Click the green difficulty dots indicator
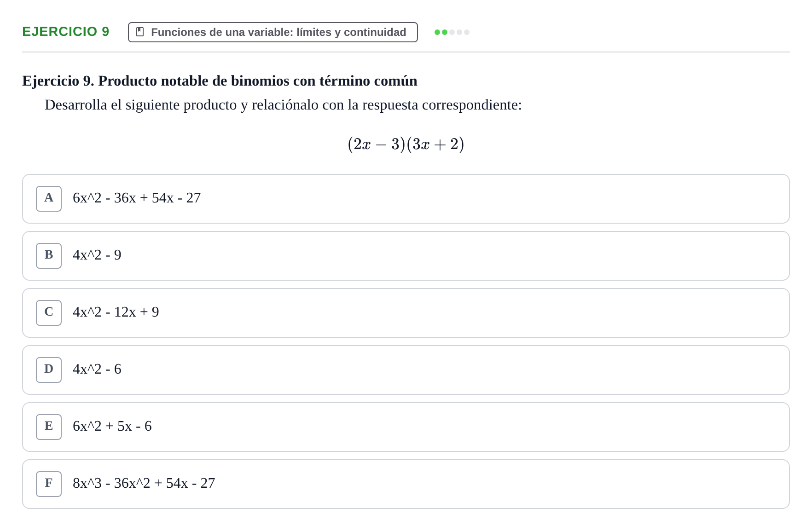Screen dimensions: 812x531 tap(452, 32)
